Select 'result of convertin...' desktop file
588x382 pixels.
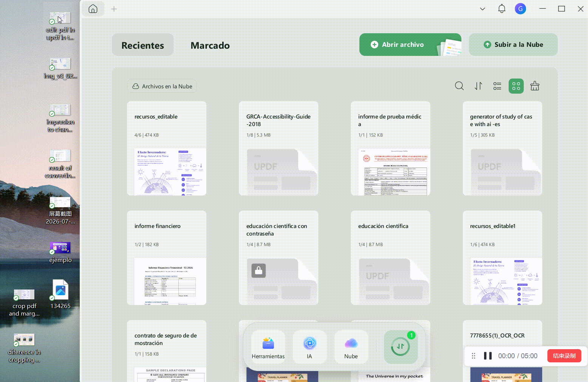[x=60, y=164]
